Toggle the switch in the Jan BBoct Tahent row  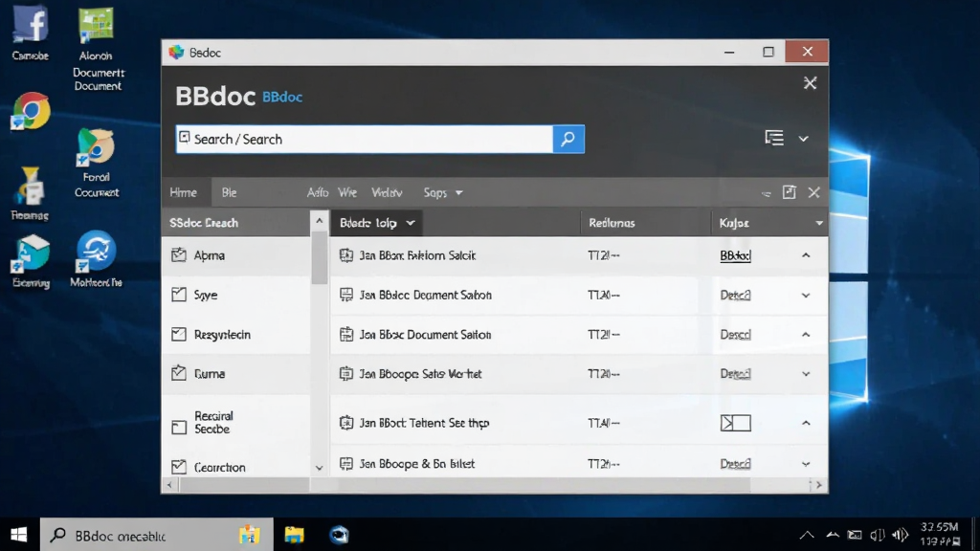tap(736, 423)
